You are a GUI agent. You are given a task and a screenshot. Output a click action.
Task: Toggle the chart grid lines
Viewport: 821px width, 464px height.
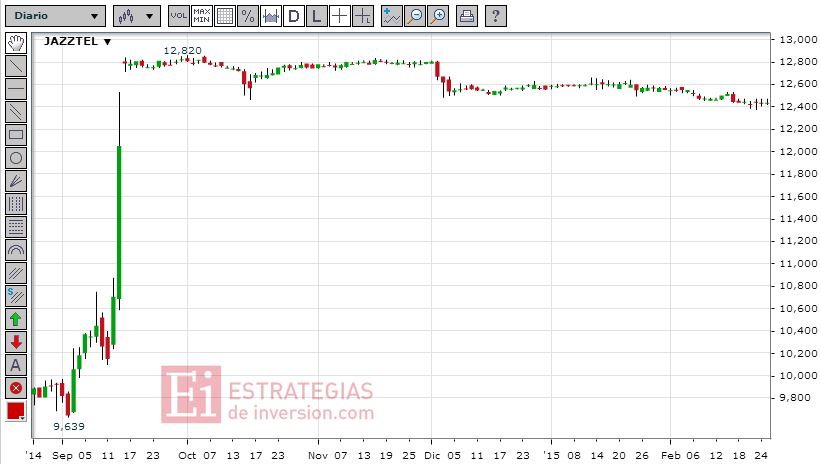pyautogui.click(x=225, y=16)
